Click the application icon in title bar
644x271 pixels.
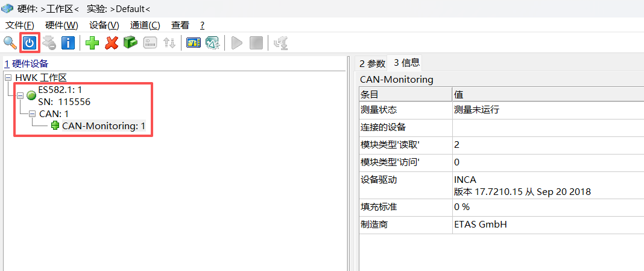[x=8, y=8]
